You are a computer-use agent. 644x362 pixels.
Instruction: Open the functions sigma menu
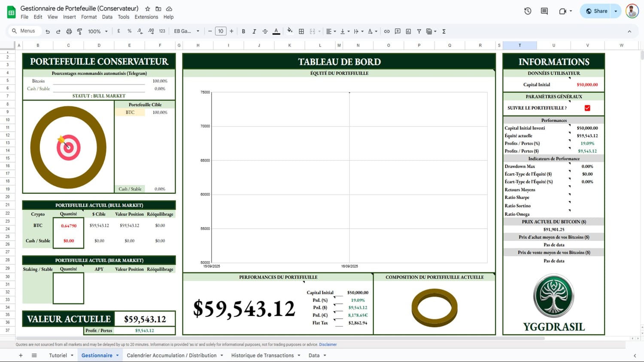(x=444, y=31)
